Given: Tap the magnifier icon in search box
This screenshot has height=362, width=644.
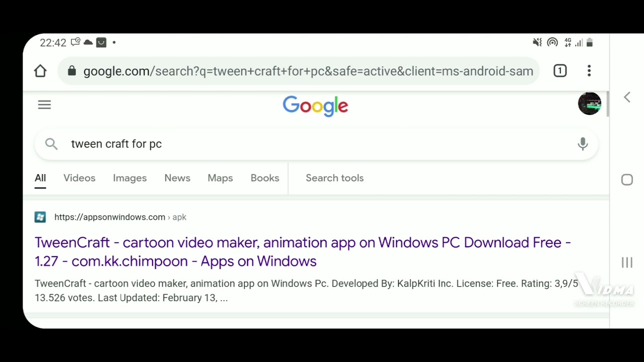Looking at the screenshot, I should pyautogui.click(x=51, y=144).
